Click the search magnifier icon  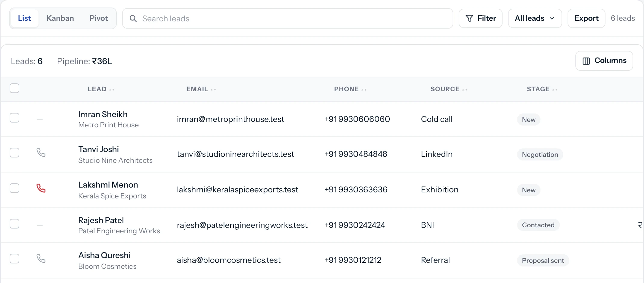133,19
